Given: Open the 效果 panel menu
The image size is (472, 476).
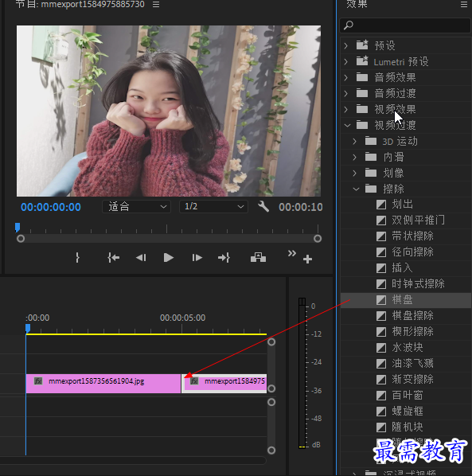Looking at the screenshot, I should click(x=463, y=4).
